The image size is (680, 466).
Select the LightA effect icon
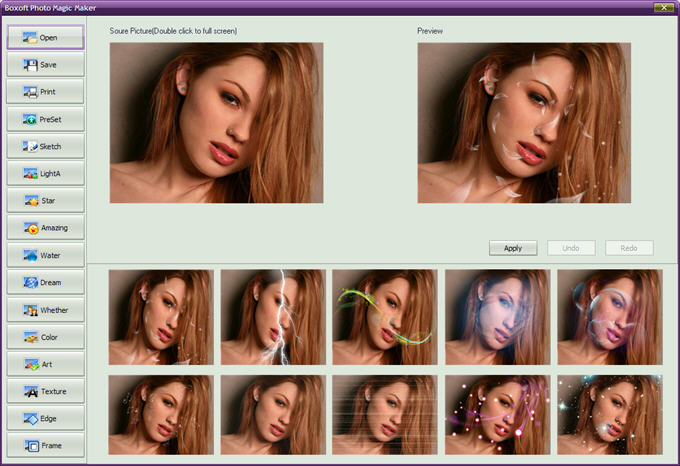tap(30, 174)
